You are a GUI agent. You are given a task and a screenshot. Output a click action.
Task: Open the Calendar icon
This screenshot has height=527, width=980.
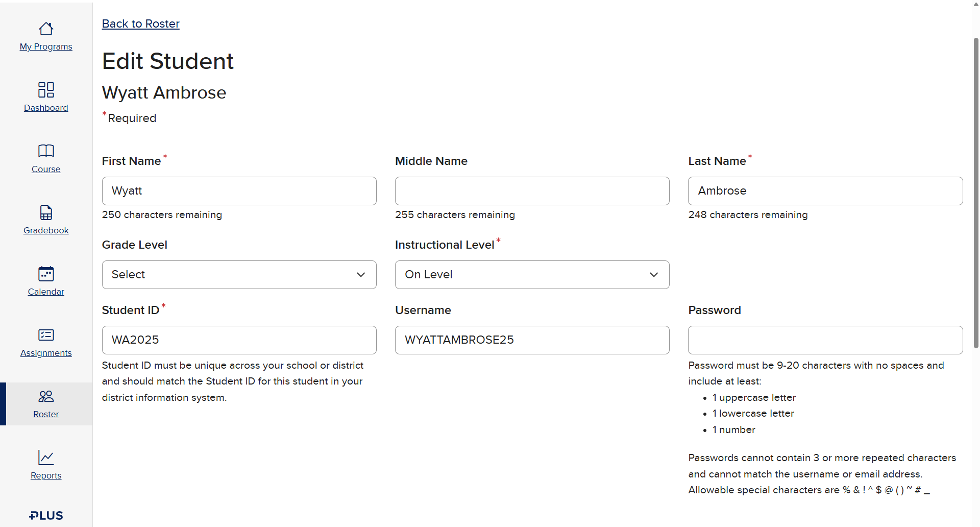[x=46, y=274]
